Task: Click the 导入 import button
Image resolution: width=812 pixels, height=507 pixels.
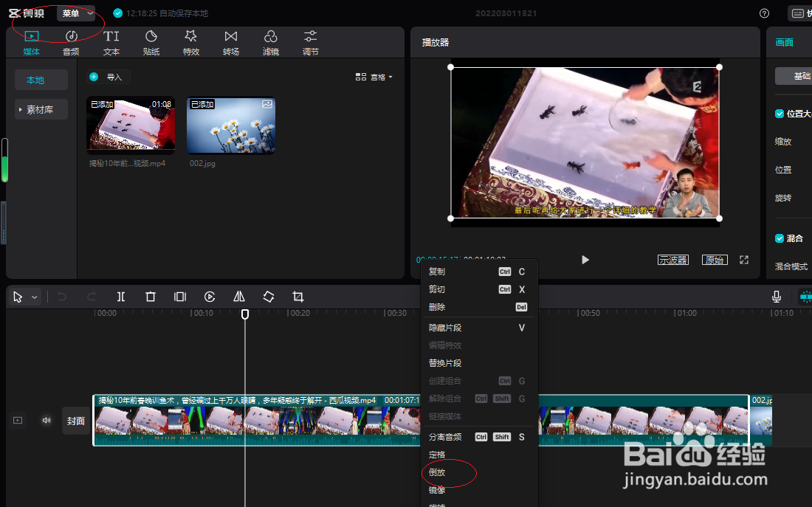Action: click(108, 77)
